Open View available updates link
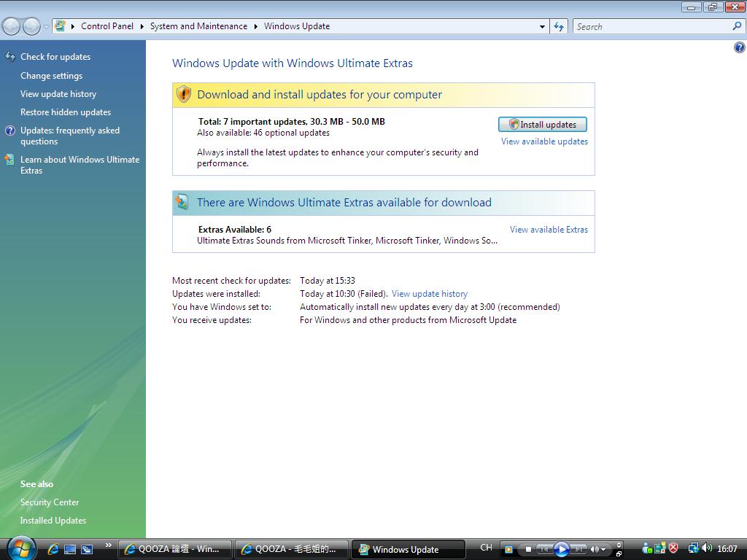The width and height of the screenshot is (747, 560). tap(544, 141)
